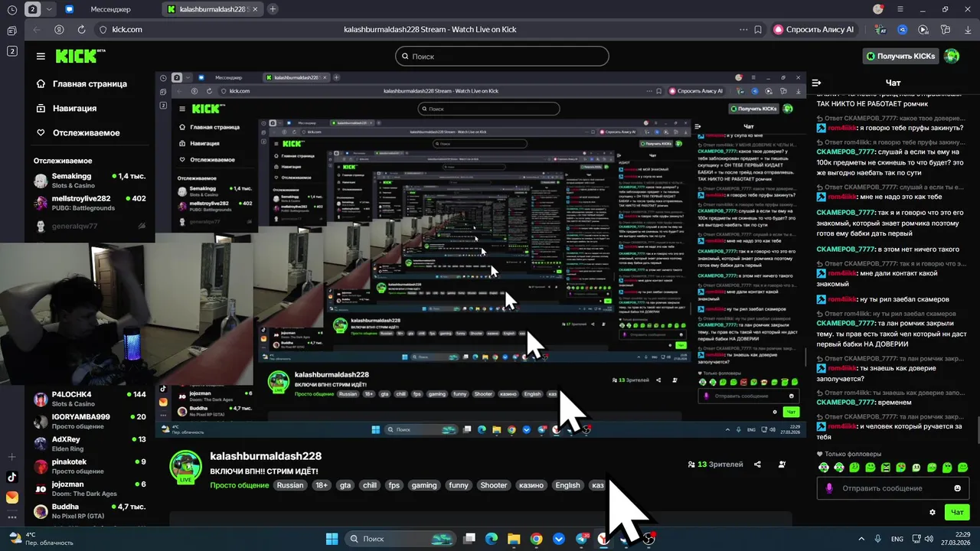This screenshot has width=980, height=551.
Task: Select the kalashburmaldash228 browser tab
Action: click(213, 9)
